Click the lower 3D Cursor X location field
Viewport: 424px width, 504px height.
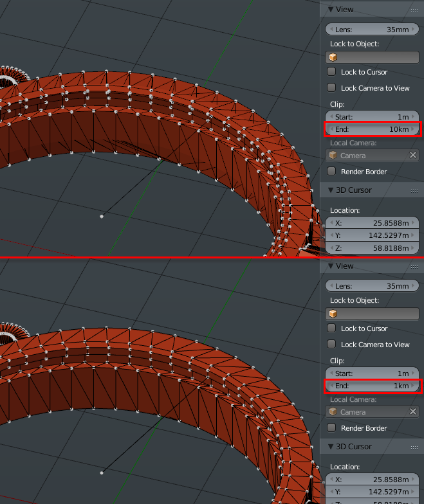(x=372, y=480)
